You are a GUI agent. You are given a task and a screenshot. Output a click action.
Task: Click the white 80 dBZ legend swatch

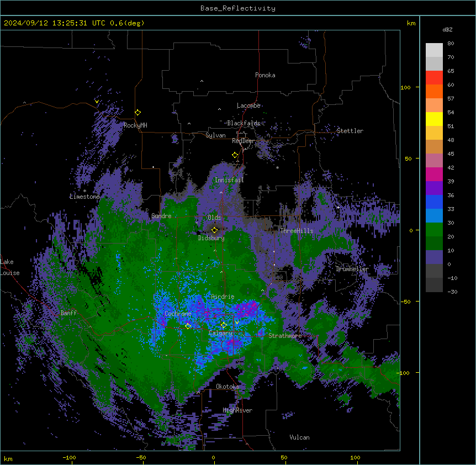(434, 50)
